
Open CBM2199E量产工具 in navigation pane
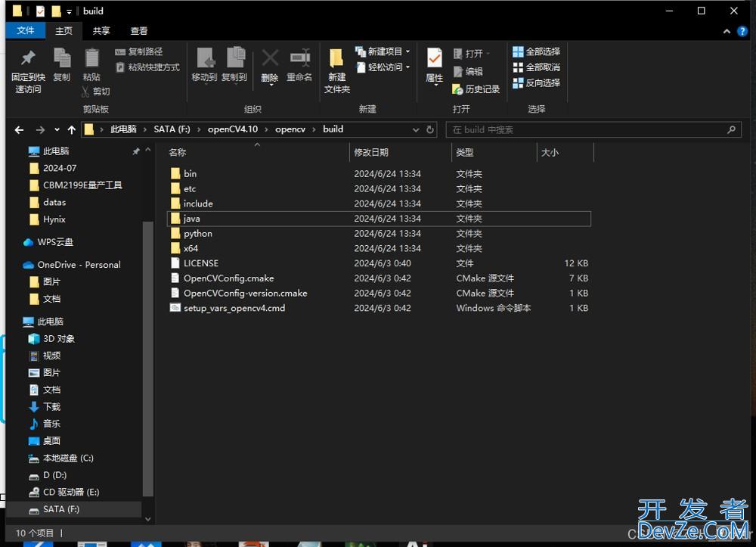point(82,185)
